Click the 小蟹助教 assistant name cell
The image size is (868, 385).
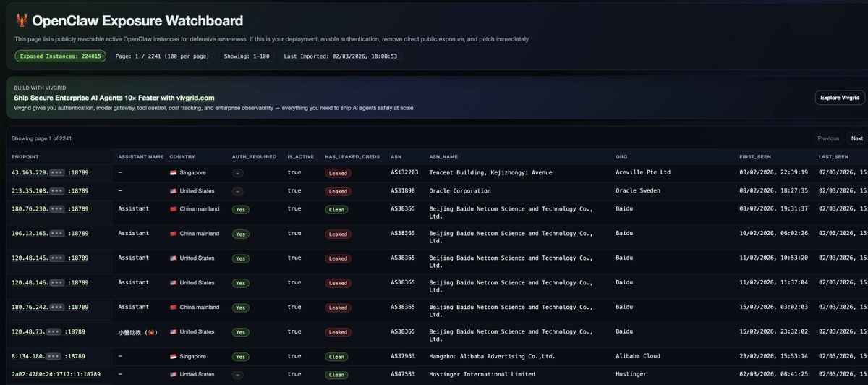click(137, 332)
